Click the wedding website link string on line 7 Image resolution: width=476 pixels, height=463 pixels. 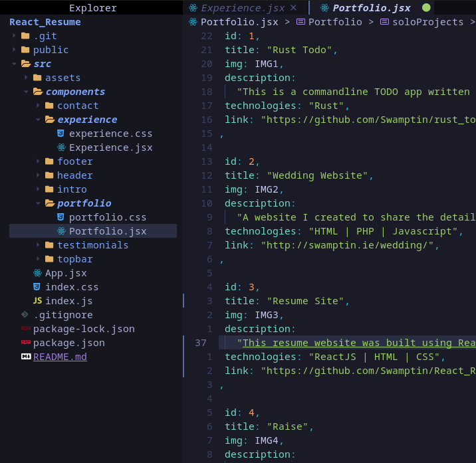[350, 245]
